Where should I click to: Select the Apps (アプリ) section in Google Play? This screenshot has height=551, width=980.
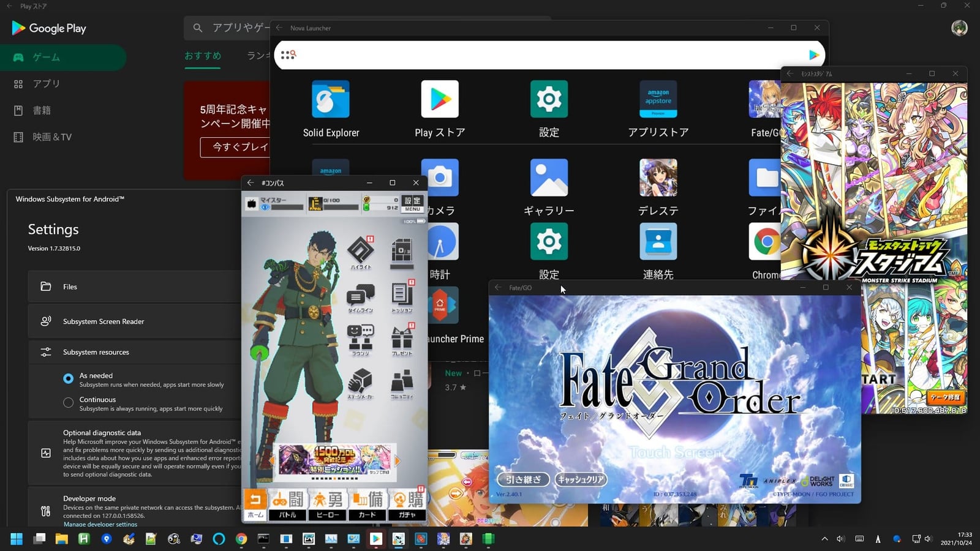(47, 84)
